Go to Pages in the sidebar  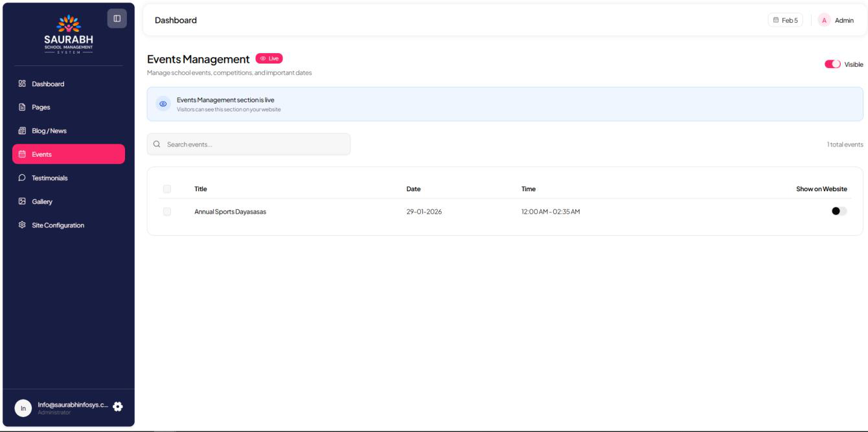tap(40, 108)
